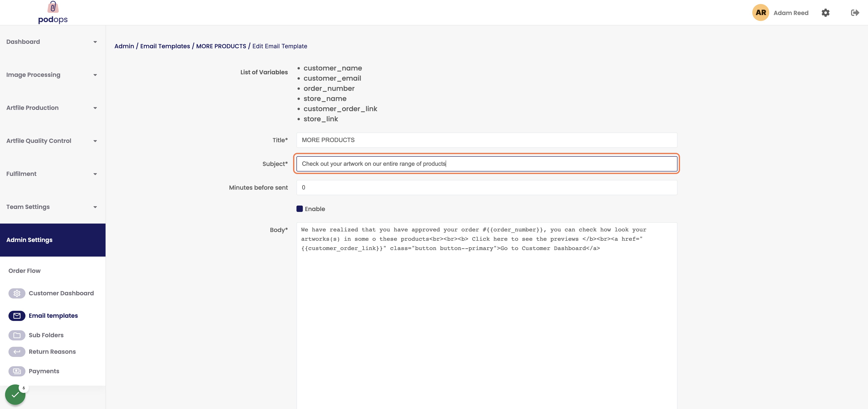Image resolution: width=868 pixels, height=409 pixels.
Task: Expand the Team Settings menu arrow
Action: 95,207
